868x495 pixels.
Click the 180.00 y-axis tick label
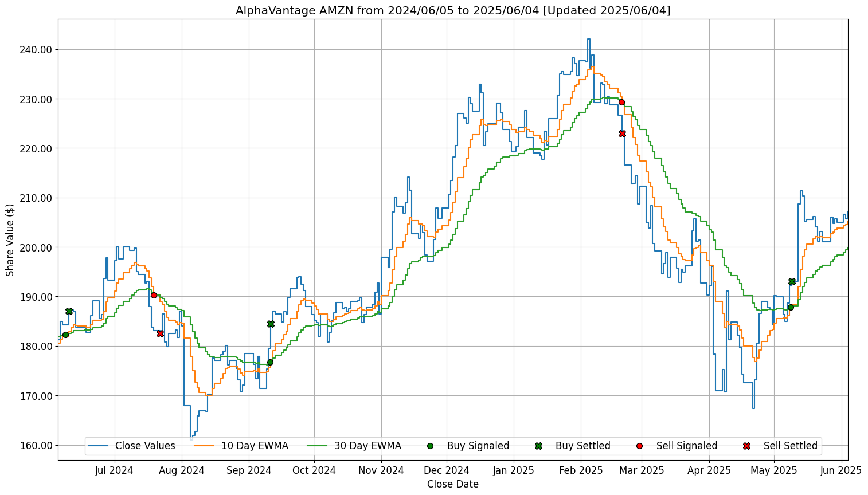pyautogui.click(x=36, y=347)
